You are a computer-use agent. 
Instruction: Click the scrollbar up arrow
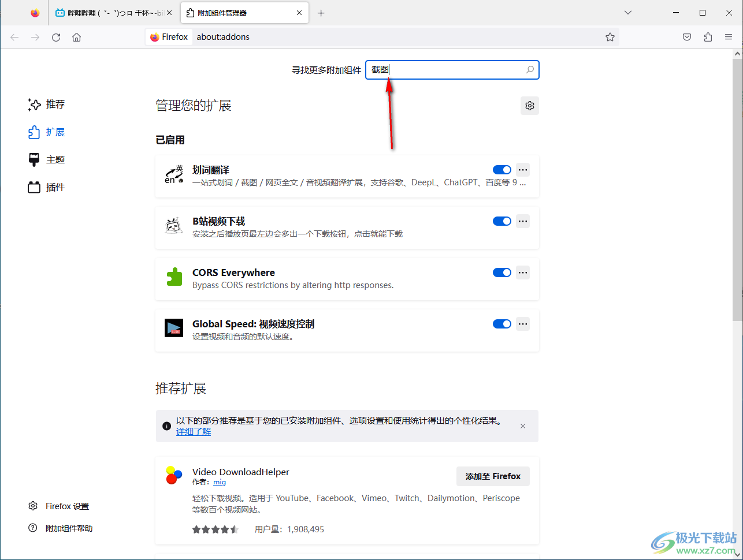(x=737, y=54)
